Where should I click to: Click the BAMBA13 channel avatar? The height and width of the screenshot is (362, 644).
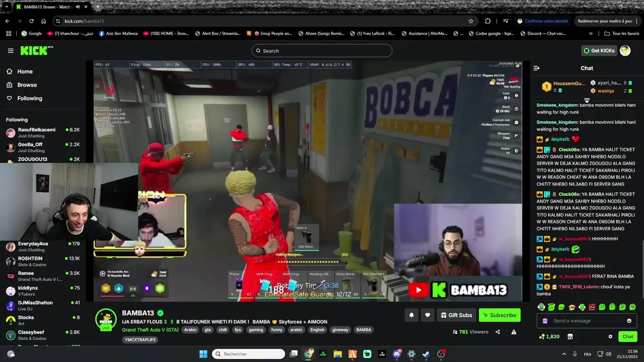click(x=106, y=319)
